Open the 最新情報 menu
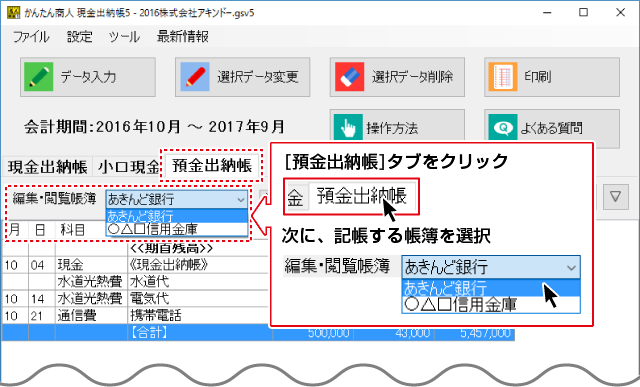 (x=183, y=37)
